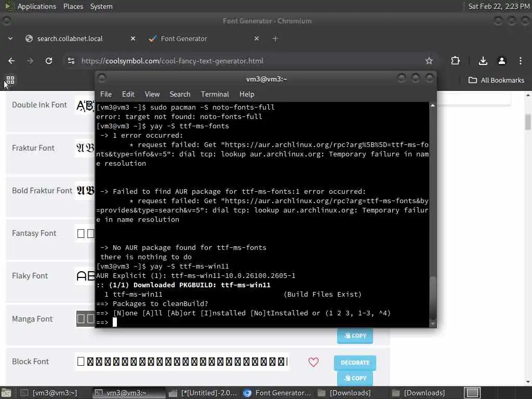This screenshot has width=532, height=399.
Task: Open site information icon in address bar
Action: (71, 61)
